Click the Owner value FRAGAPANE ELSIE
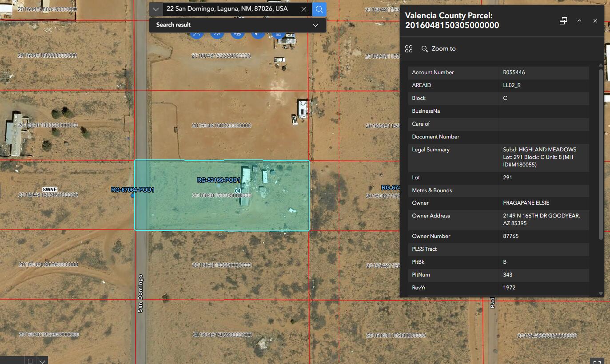The image size is (610, 364). 526,203
